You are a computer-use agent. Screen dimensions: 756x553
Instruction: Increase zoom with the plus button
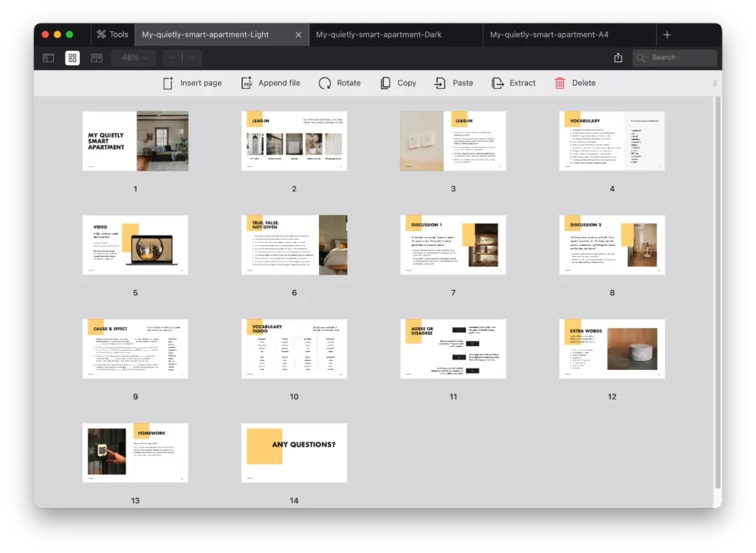tap(192, 58)
